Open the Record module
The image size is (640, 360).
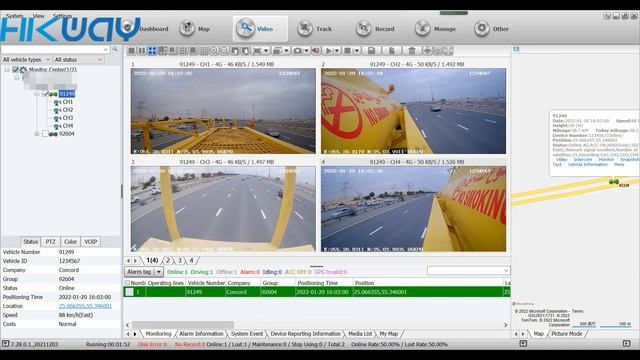click(375, 29)
